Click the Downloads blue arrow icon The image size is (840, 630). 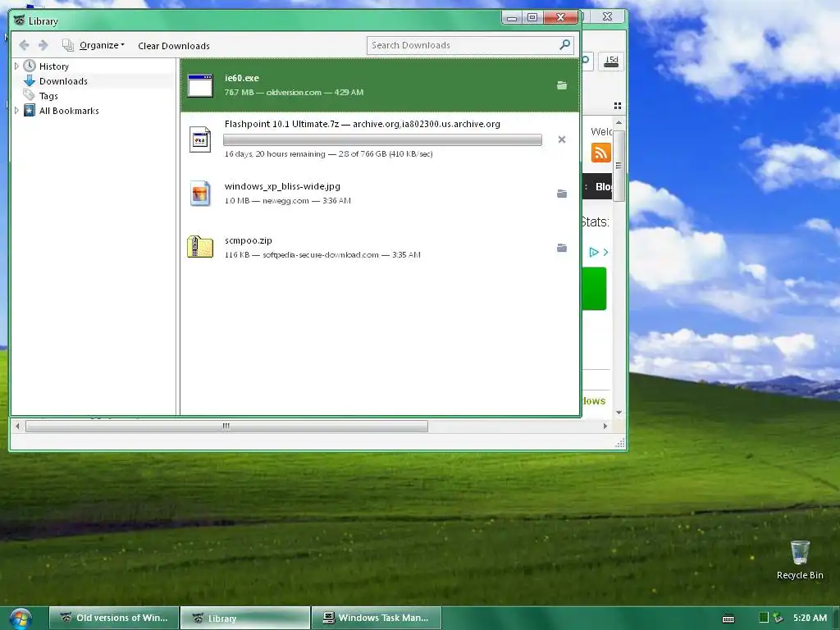coord(30,81)
